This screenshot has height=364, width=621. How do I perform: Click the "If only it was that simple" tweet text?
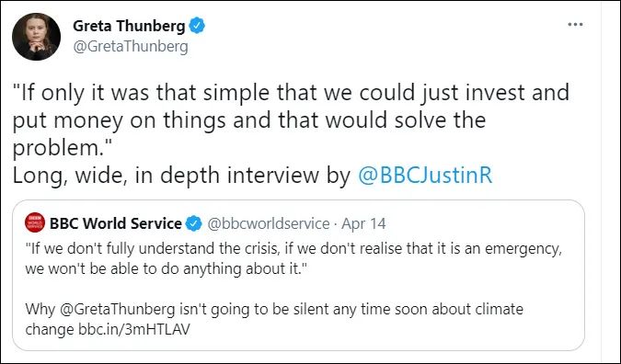291,119
